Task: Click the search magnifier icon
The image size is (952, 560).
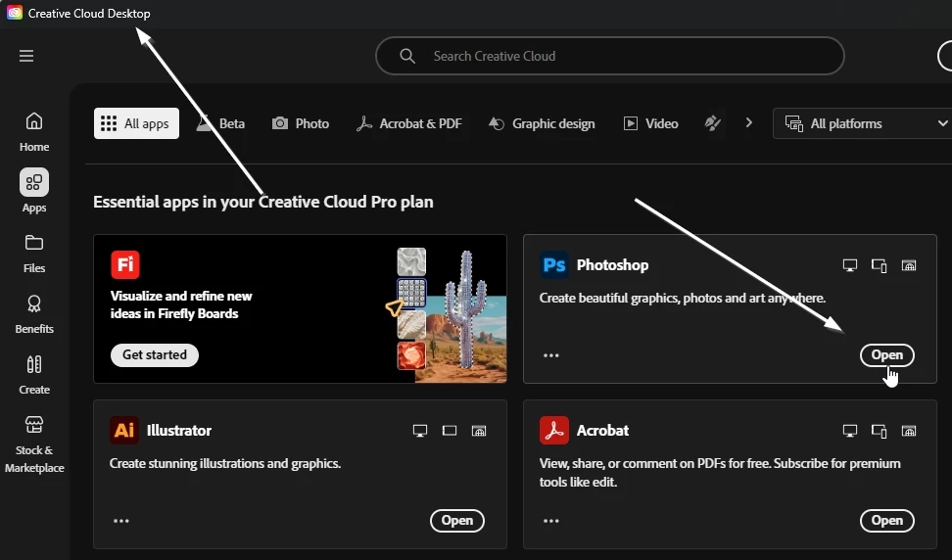Action: [x=407, y=56]
